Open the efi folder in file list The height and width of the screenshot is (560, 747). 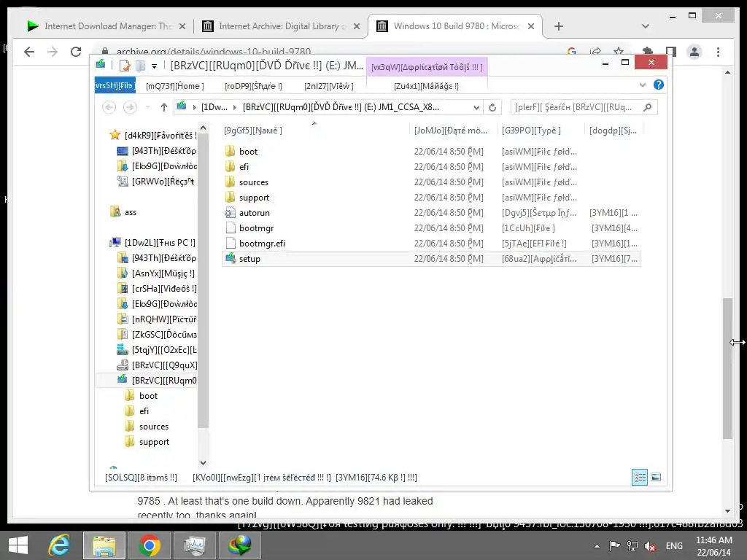click(x=244, y=167)
